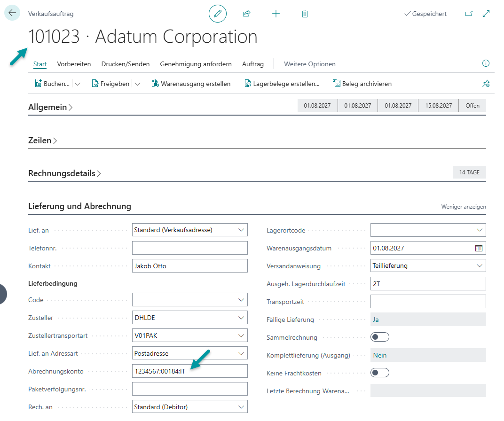This screenshot has height=421, width=504.
Task: Click the pencil edit icon
Action: click(x=218, y=14)
